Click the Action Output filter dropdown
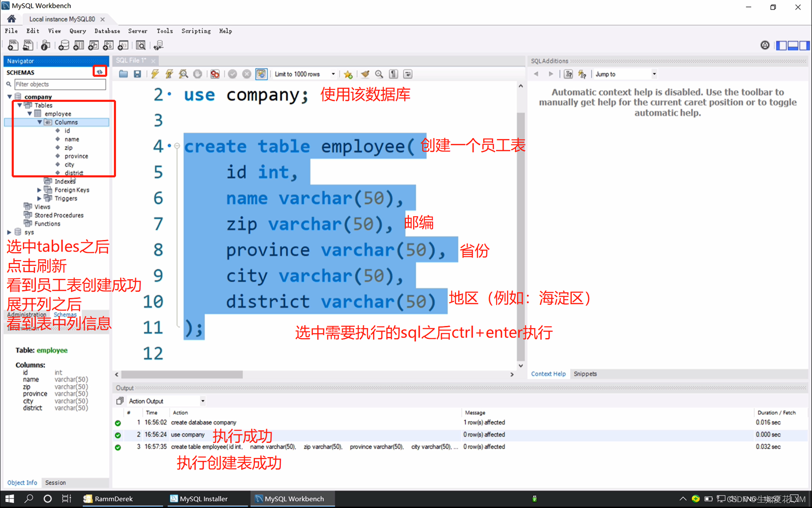The image size is (812, 508). tap(202, 401)
